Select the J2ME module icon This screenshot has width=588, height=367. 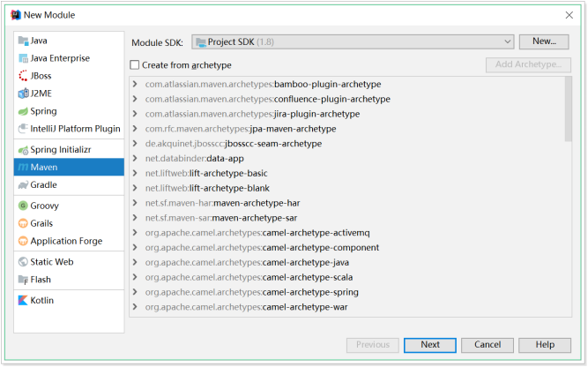tap(23, 94)
